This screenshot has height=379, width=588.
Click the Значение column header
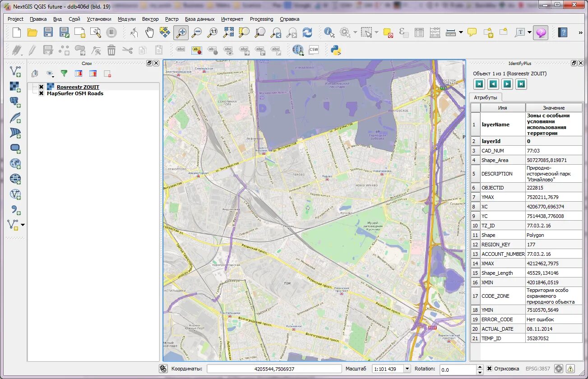[554, 108]
